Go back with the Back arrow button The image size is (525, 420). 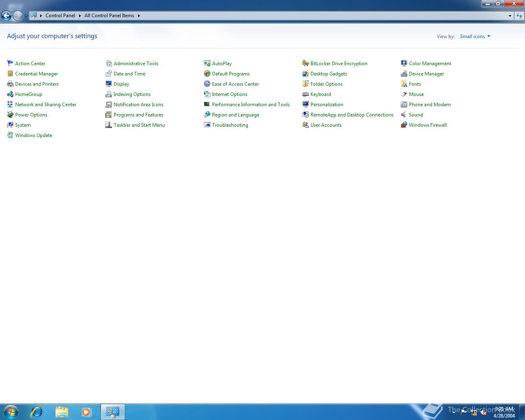6,16
